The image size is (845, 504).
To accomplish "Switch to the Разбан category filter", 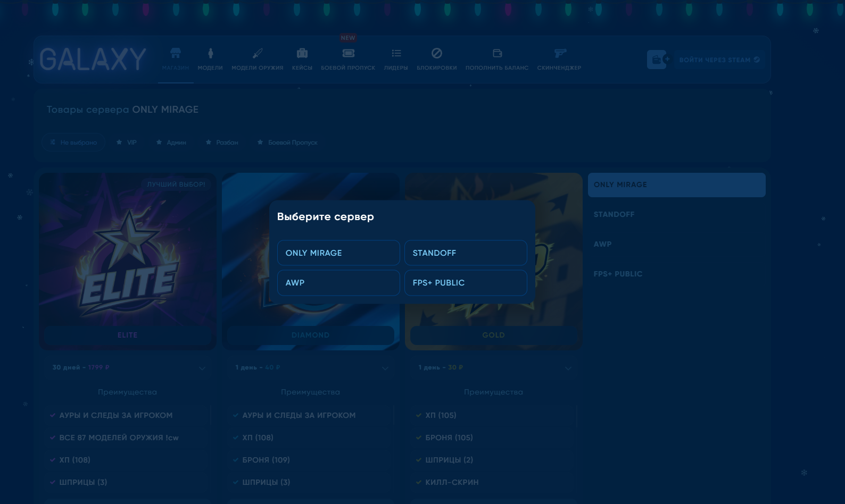I will point(222,142).
